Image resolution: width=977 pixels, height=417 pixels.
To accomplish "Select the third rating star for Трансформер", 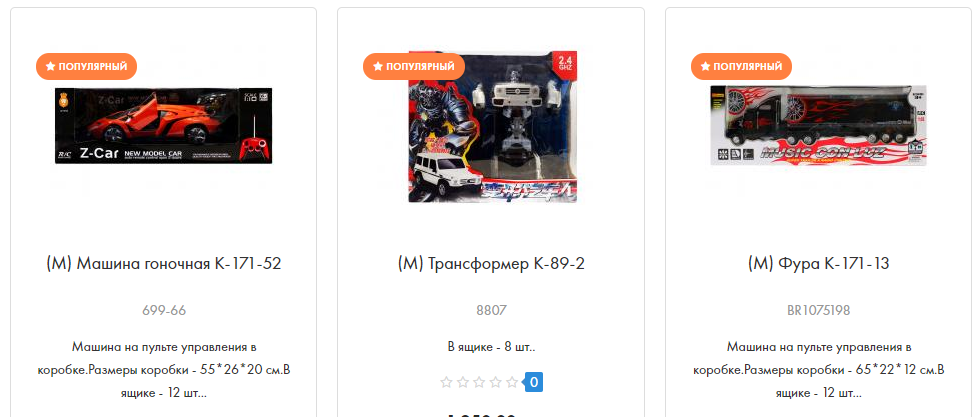I will tap(479, 382).
